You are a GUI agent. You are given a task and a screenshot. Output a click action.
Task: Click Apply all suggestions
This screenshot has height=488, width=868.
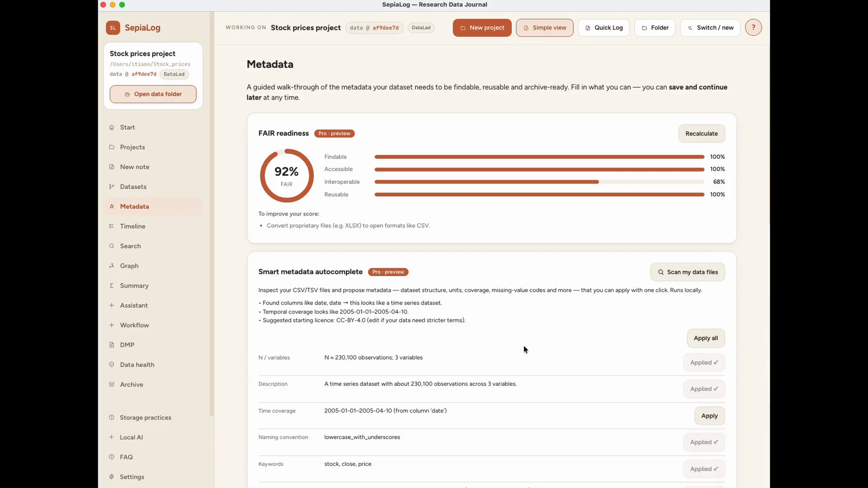coord(706,338)
